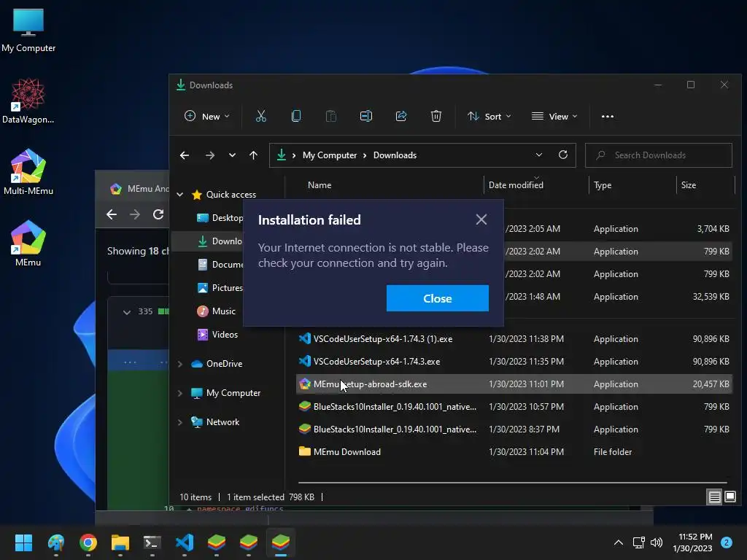747x560 pixels.
Task: Sort by the Date modified column header
Action: (516, 185)
